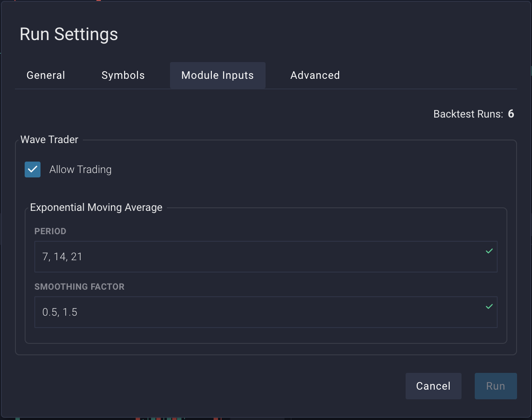Click the PERIOD field label
The height and width of the screenshot is (420, 532).
coord(50,231)
